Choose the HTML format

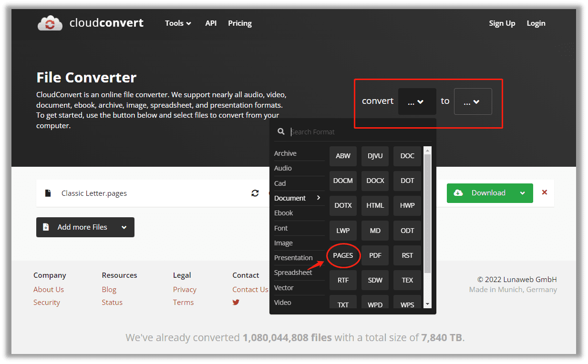375,205
